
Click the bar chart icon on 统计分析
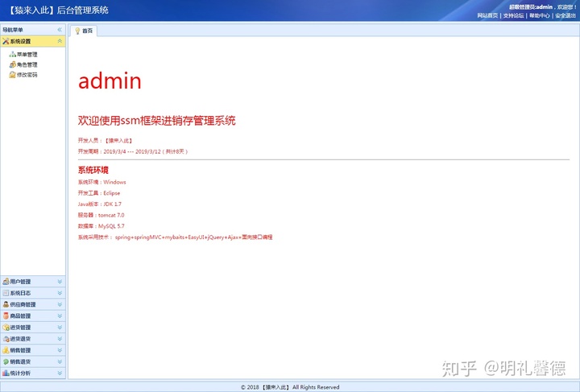[x=6, y=373]
